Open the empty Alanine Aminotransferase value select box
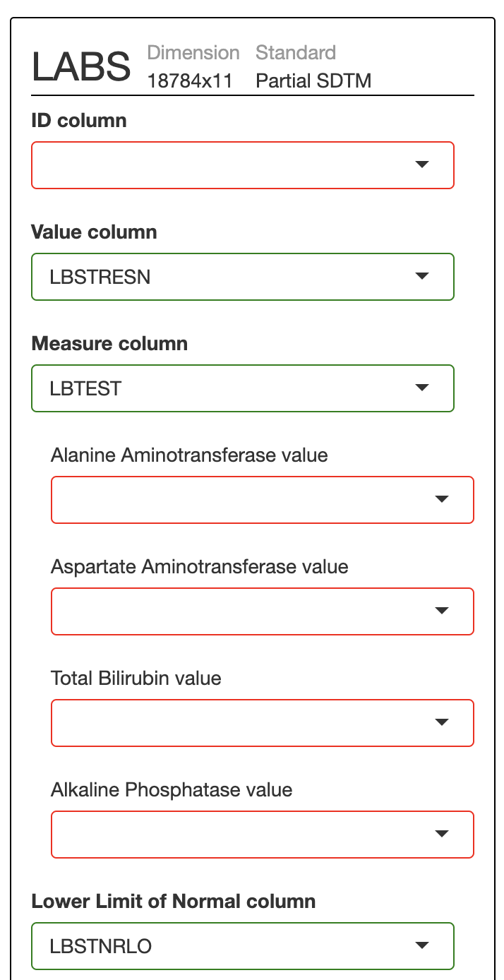The image size is (504, 980). point(263,500)
